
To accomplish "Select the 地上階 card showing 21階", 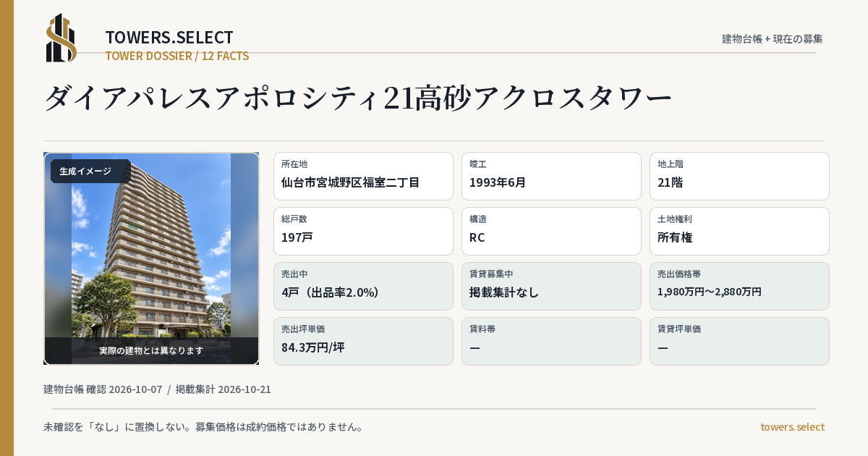I will [739, 176].
